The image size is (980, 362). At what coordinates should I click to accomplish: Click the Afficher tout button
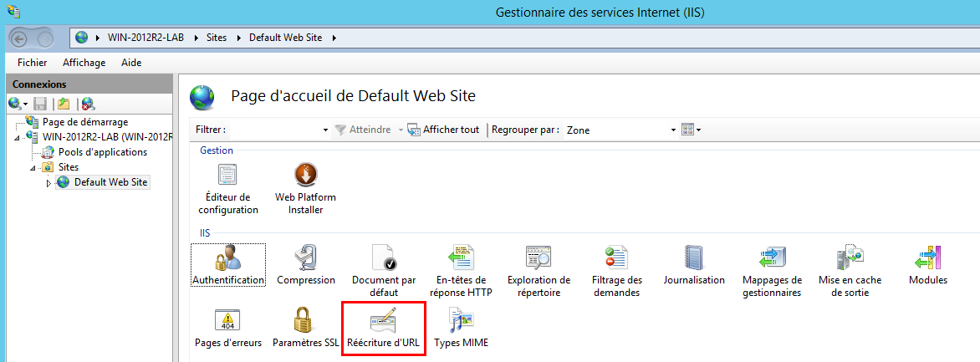coord(444,130)
